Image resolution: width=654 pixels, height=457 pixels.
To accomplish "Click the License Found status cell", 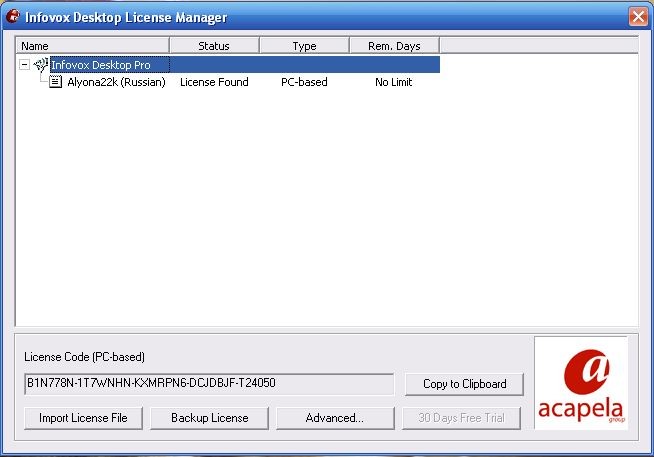I will coord(214,82).
